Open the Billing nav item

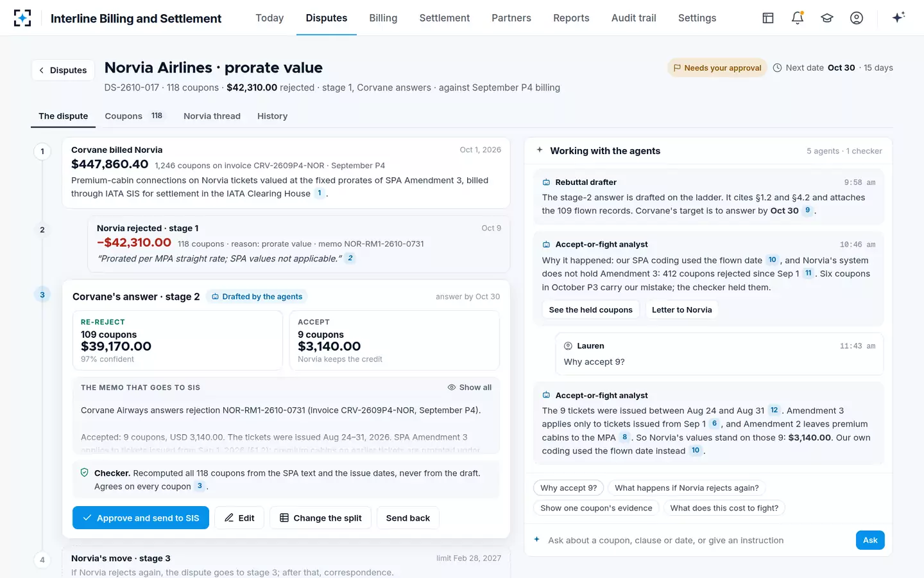point(383,18)
